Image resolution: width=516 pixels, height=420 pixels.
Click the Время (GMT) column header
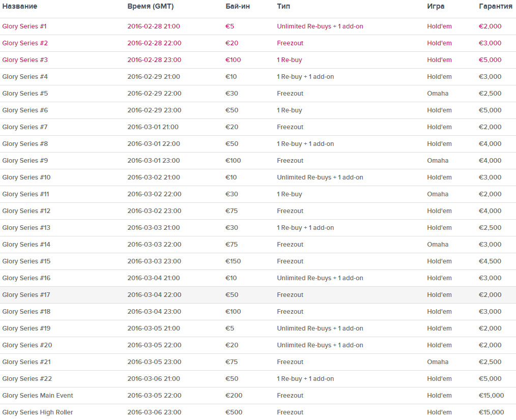[x=151, y=6]
